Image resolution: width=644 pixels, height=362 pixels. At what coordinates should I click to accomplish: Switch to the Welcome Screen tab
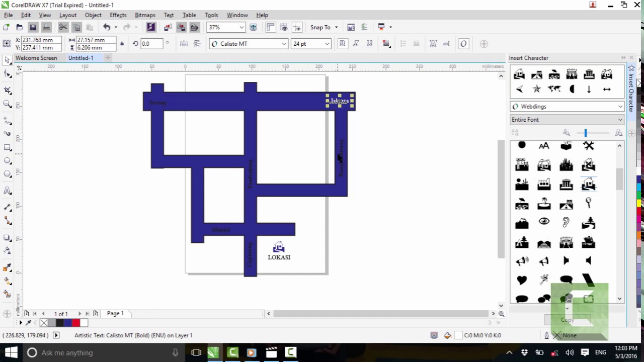(x=36, y=58)
